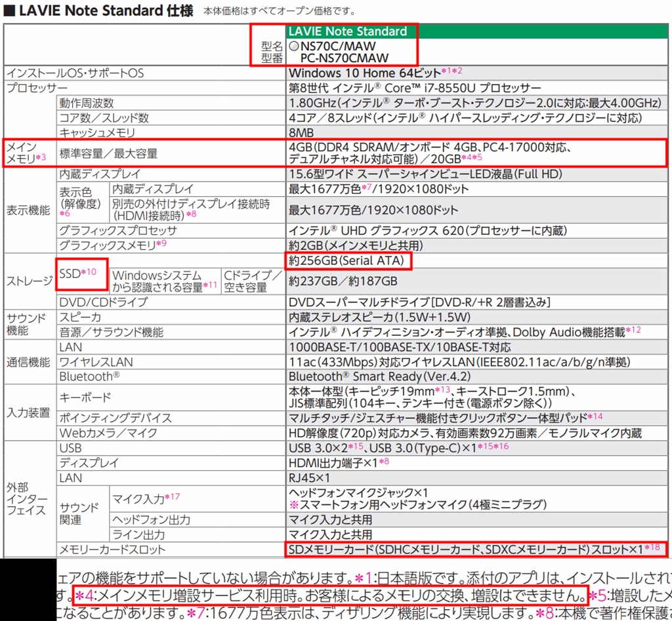This screenshot has height=621, width=672.
Task: Click the 'キーボード' label
Action: (x=85, y=397)
